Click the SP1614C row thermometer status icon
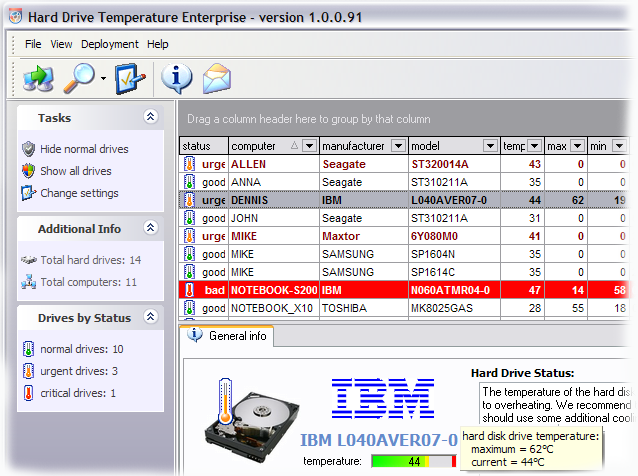638x476 pixels. click(x=189, y=272)
